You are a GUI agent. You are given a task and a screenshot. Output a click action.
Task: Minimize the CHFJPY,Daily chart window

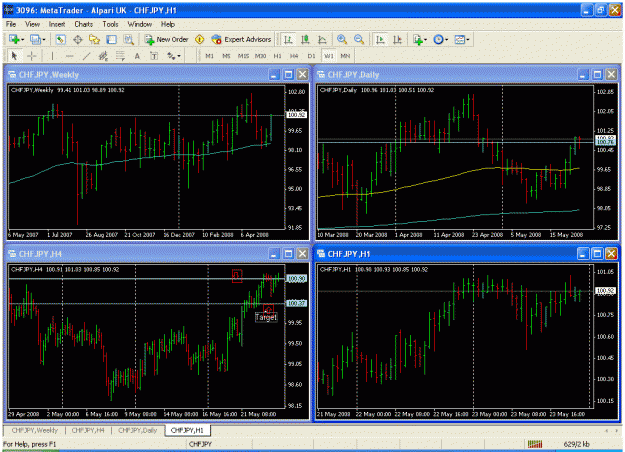point(583,75)
